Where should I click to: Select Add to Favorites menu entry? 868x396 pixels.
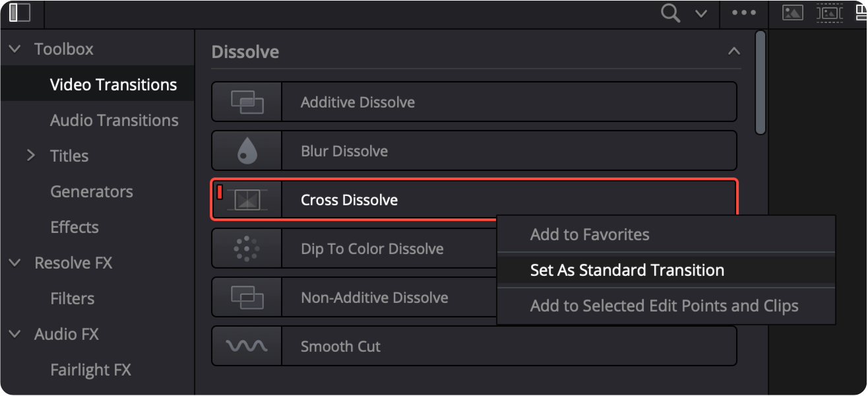(x=590, y=234)
